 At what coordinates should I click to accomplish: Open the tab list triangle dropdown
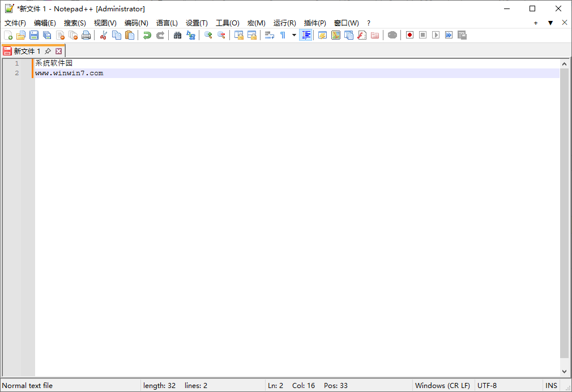pos(550,23)
